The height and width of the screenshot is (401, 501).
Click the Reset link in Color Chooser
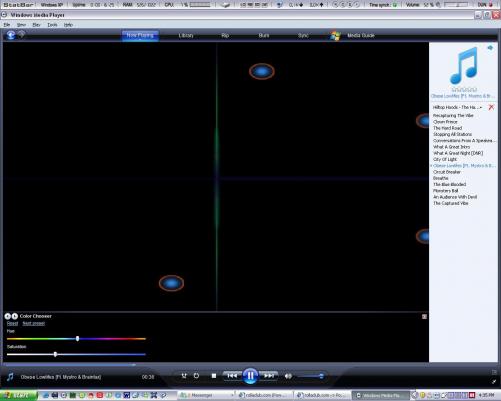pyautogui.click(x=12, y=323)
